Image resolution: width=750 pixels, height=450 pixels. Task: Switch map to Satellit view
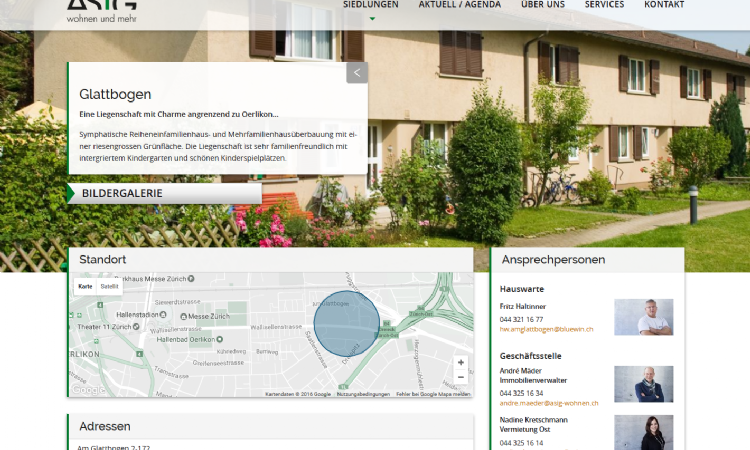(110, 286)
